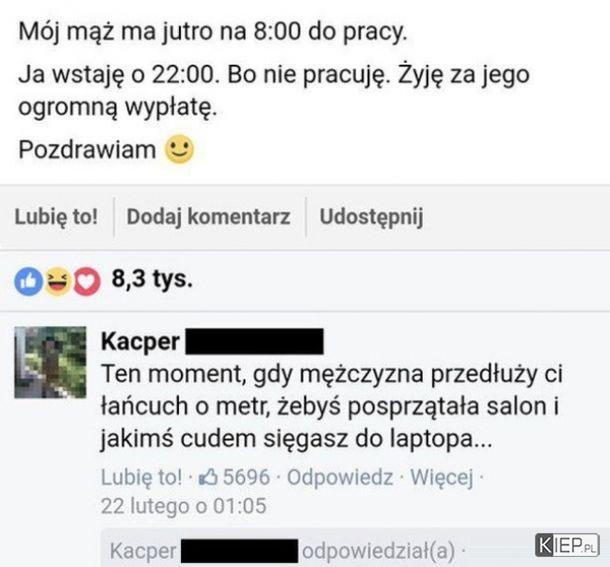Like Kacper's comment via Lubię to!

tap(141, 477)
